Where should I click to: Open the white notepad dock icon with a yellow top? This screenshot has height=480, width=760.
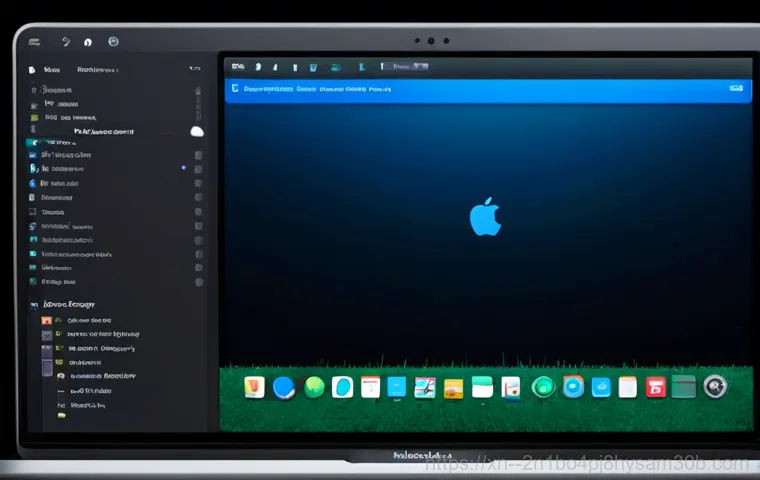tap(628, 387)
